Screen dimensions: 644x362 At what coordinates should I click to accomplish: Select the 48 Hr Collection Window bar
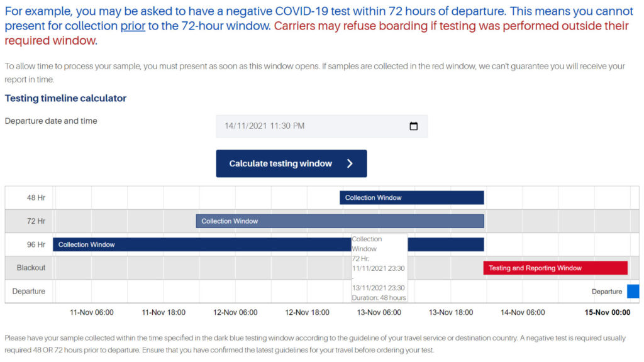pos(412,197)
